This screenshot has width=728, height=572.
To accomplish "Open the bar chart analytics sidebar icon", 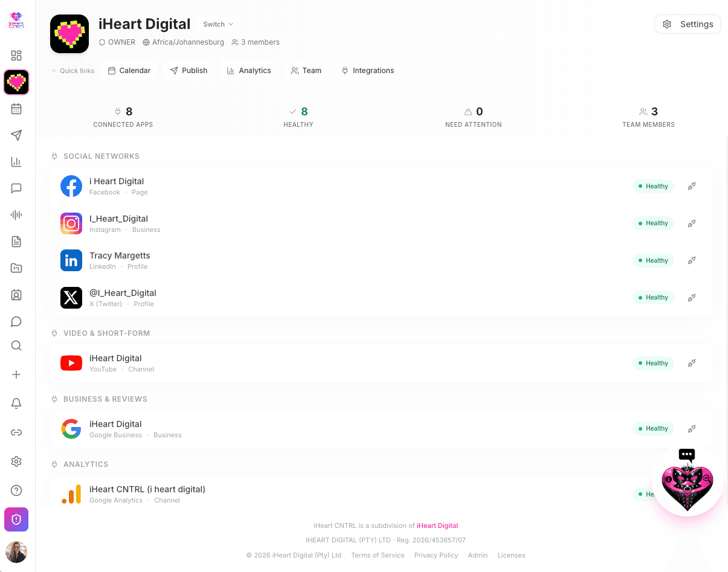I will click(16, 162).
